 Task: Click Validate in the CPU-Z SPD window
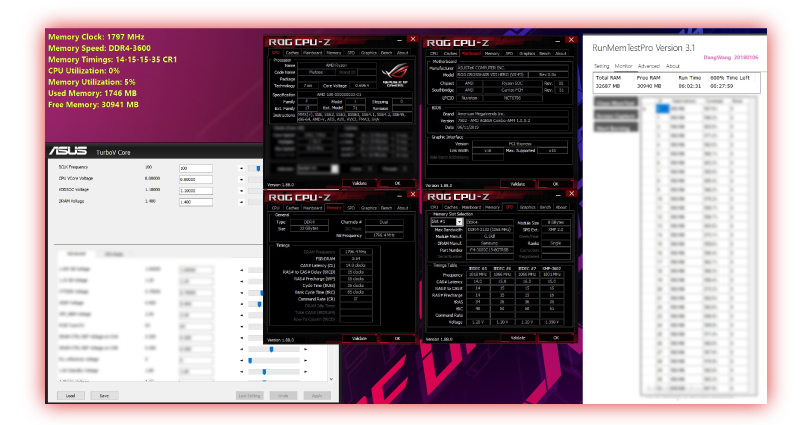pyautogui.click(x=518, y=338)
